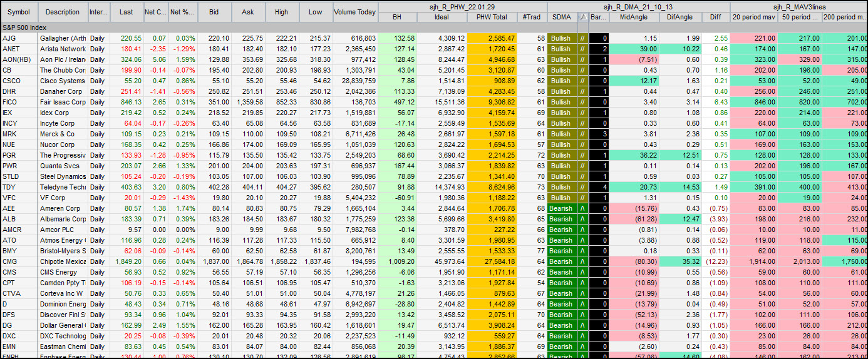Click the sort-triangle column header beside SDMA
This screenshot has height=359, width=868.
[582, 17]
